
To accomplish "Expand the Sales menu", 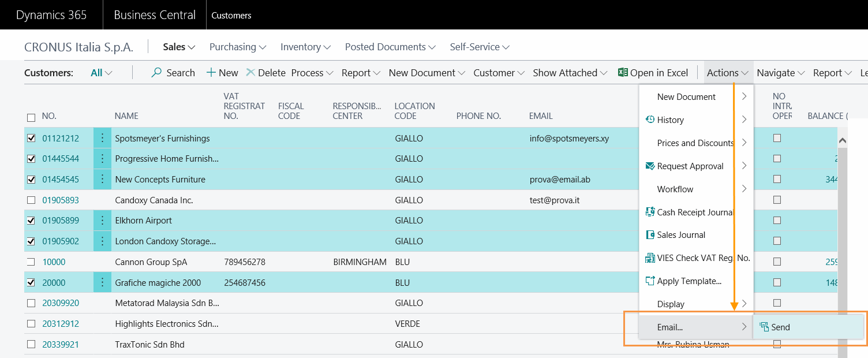I will [179, 47].
